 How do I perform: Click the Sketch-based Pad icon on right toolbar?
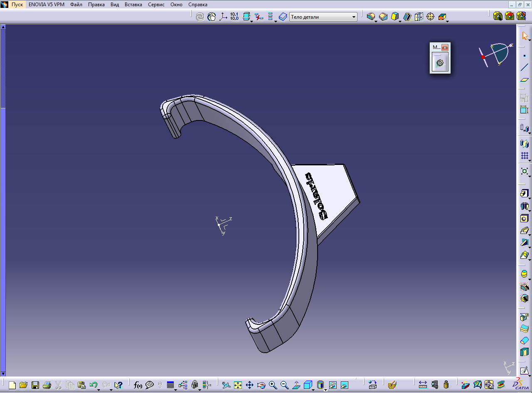(x=524, y=193)
